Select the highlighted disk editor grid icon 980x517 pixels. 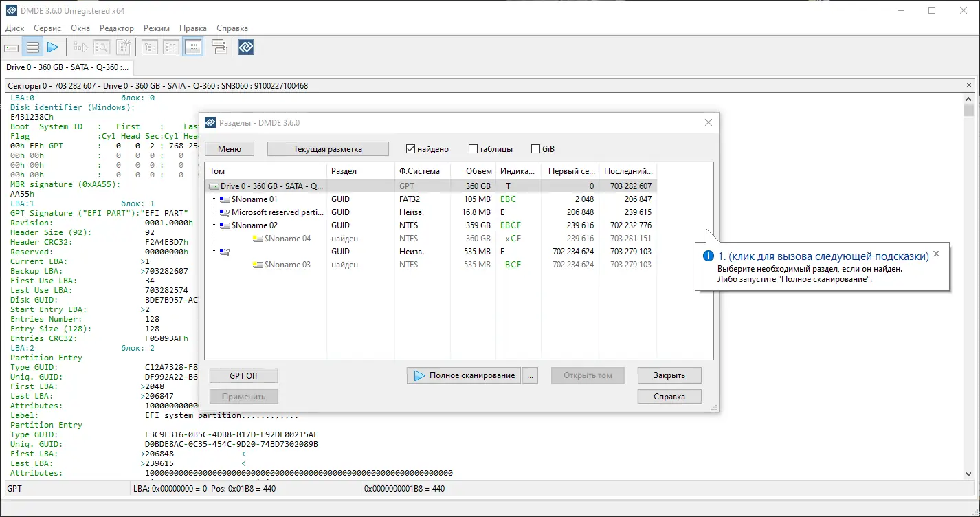point(193,47)
